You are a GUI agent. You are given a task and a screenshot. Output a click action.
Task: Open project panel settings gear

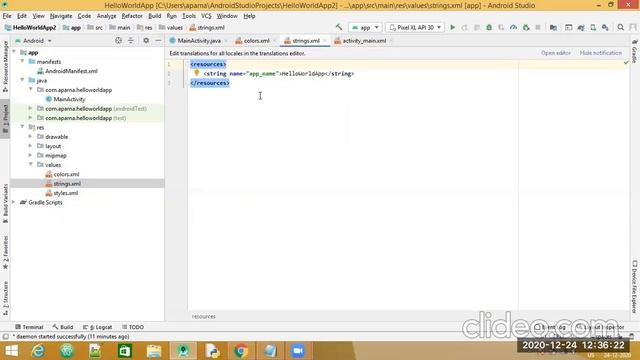(146, 40)
